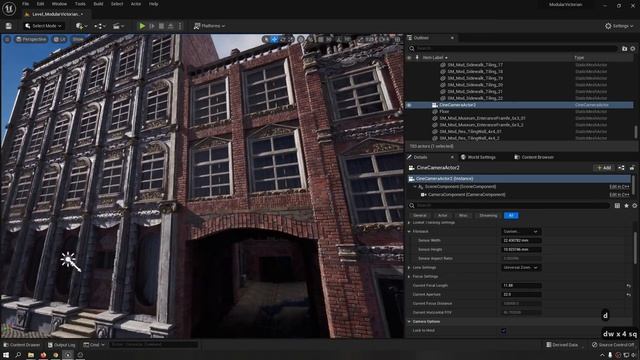Open the Build menu

[x=98, y=4]
